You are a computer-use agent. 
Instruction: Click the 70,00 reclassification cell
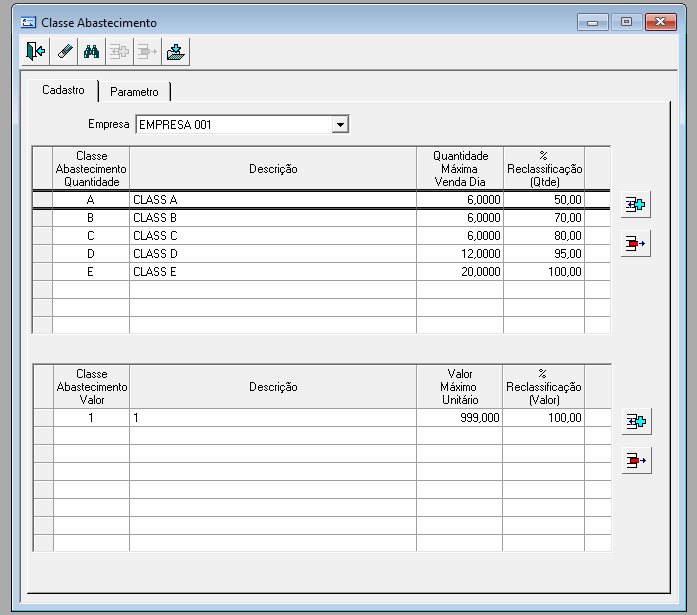coord(544,218)
